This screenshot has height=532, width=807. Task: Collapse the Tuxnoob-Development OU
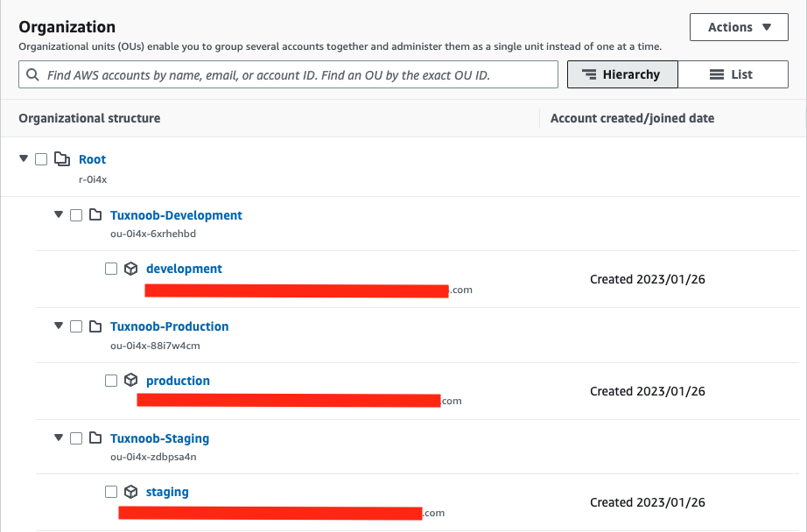point(59,215)
